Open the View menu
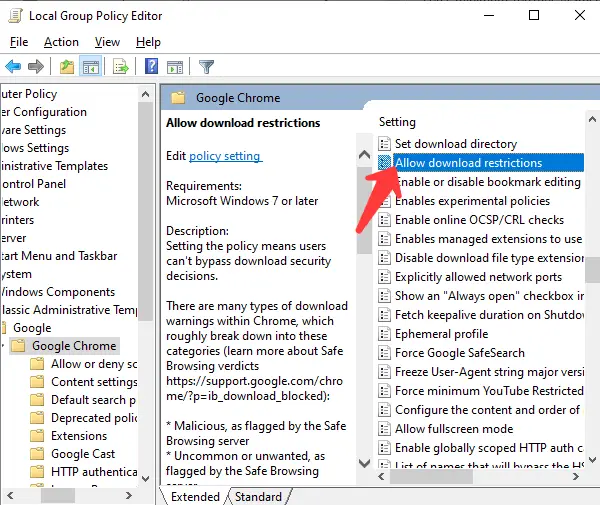 coord(107,42)
